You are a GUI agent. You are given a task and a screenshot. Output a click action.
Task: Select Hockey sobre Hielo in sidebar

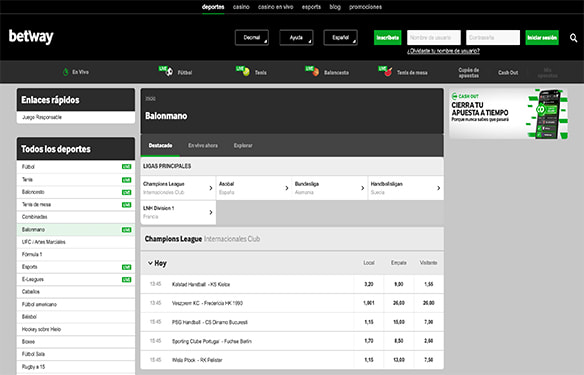click(76, 330)
